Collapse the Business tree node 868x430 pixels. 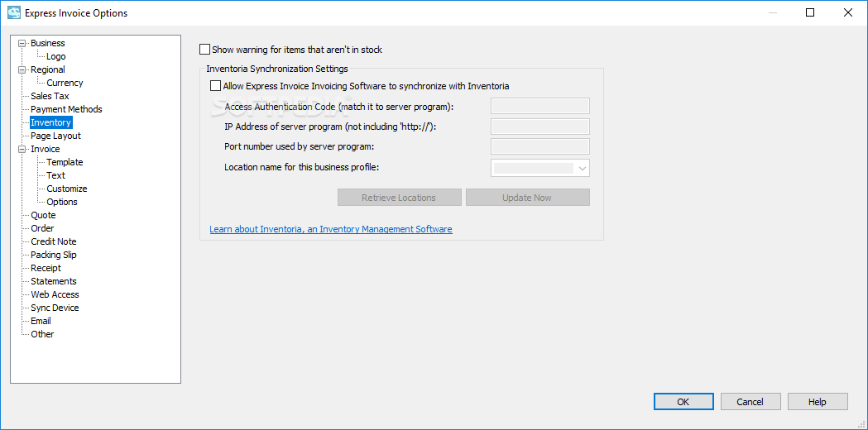tap(22, 43)
